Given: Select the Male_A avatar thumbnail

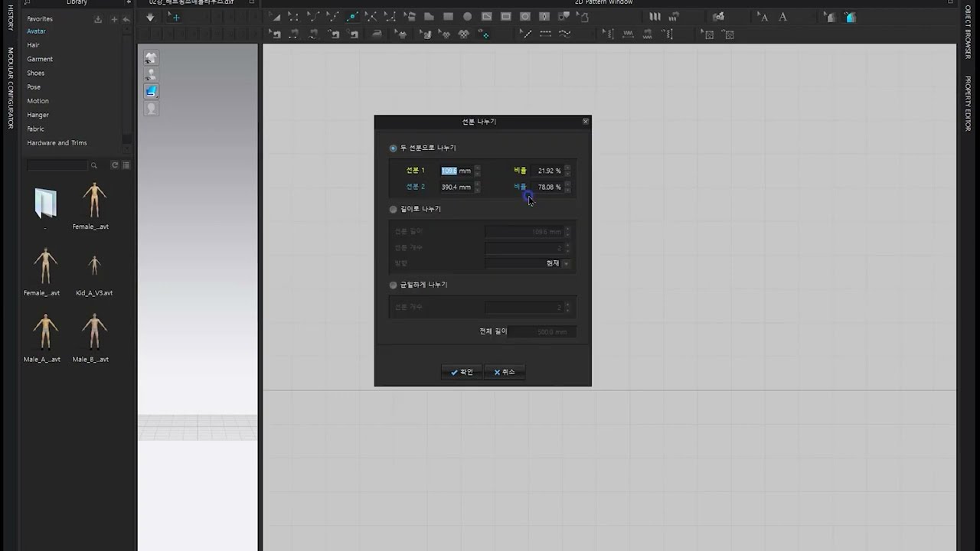Looking at the screenshot, I should tap(45, 331).
